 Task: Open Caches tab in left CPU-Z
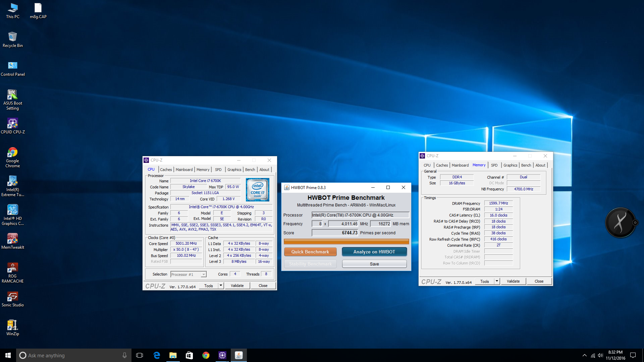point(166,170)
